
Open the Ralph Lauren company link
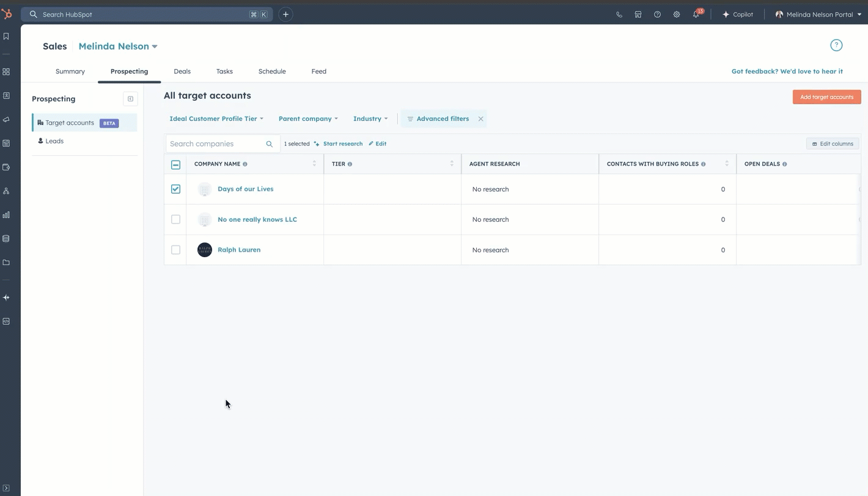point(239,250)
